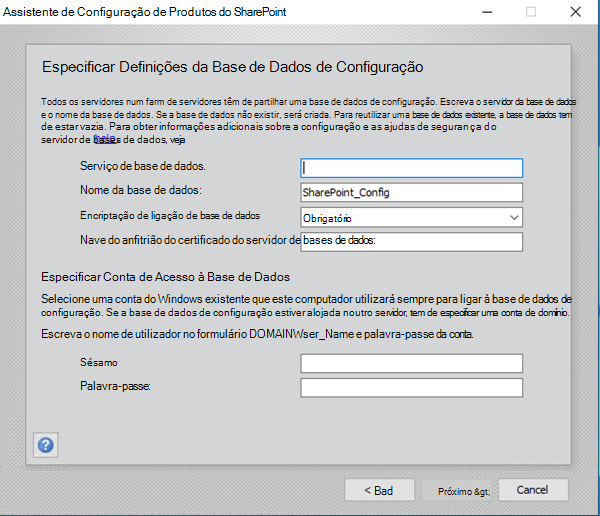
Task: Click the Palavra-passe label
Action: click(x=115, y=386)
